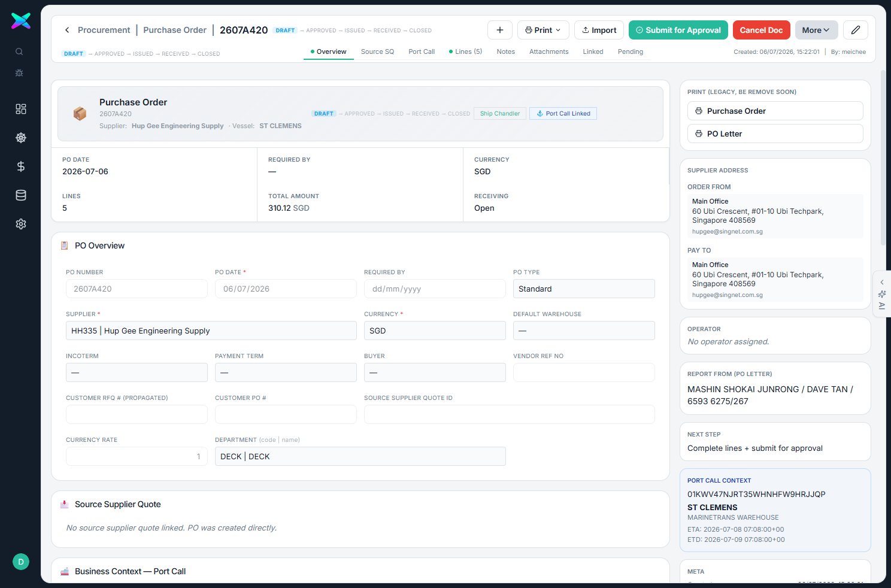
Task: Click the port call ID 01KWV47NJRT35WHNHFW9HRJJQP
Action: point(756,495)
